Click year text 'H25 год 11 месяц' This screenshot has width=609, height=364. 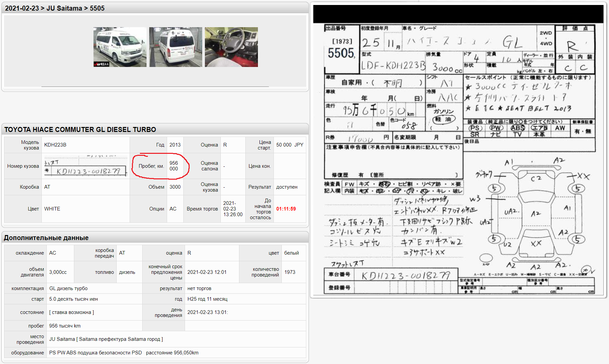208,299
